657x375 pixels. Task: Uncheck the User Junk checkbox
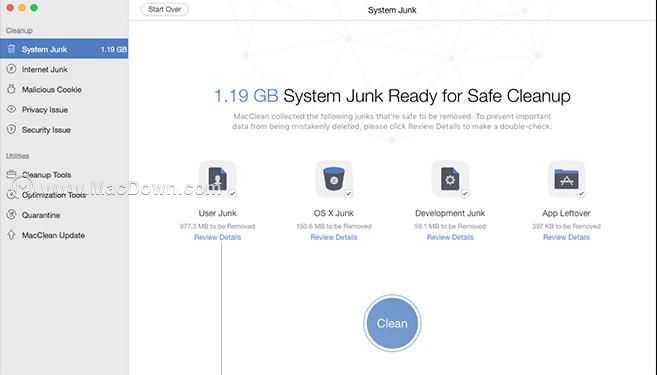(233, 194)
